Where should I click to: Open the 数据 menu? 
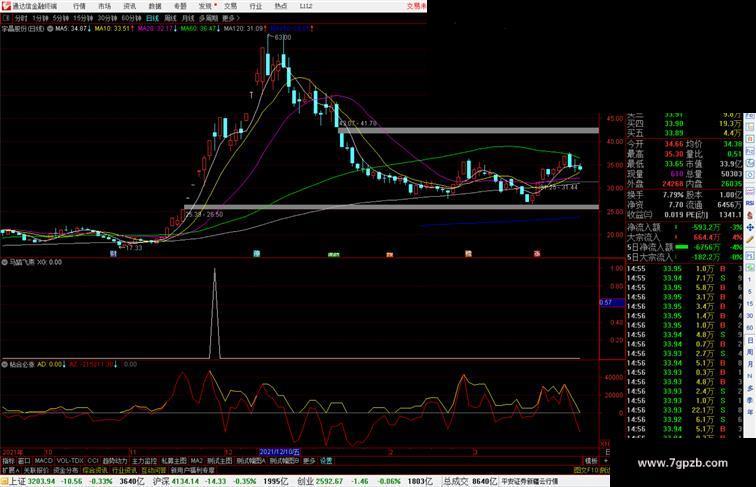(155, 6)
